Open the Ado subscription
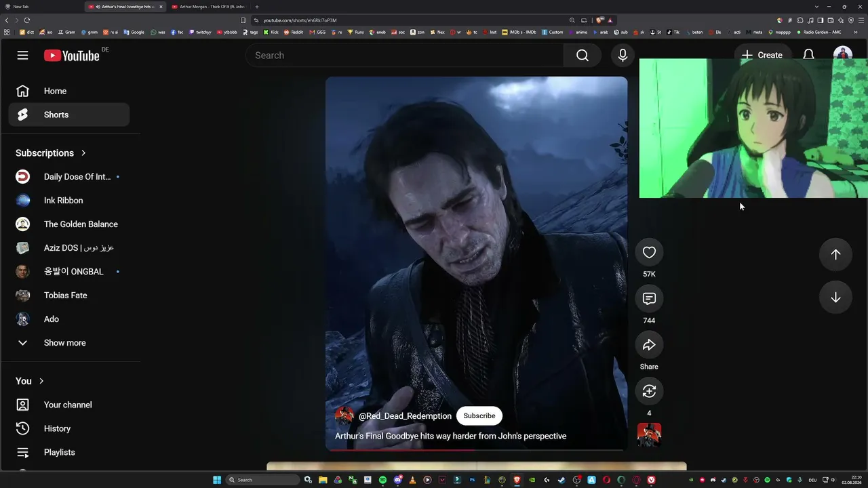Screen dimensions: 868x488 [68, 319]
